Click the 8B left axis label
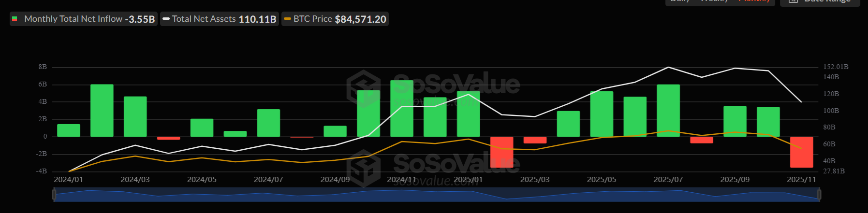The width and height of the screenshot is (868, 213). tap(43, 67)
